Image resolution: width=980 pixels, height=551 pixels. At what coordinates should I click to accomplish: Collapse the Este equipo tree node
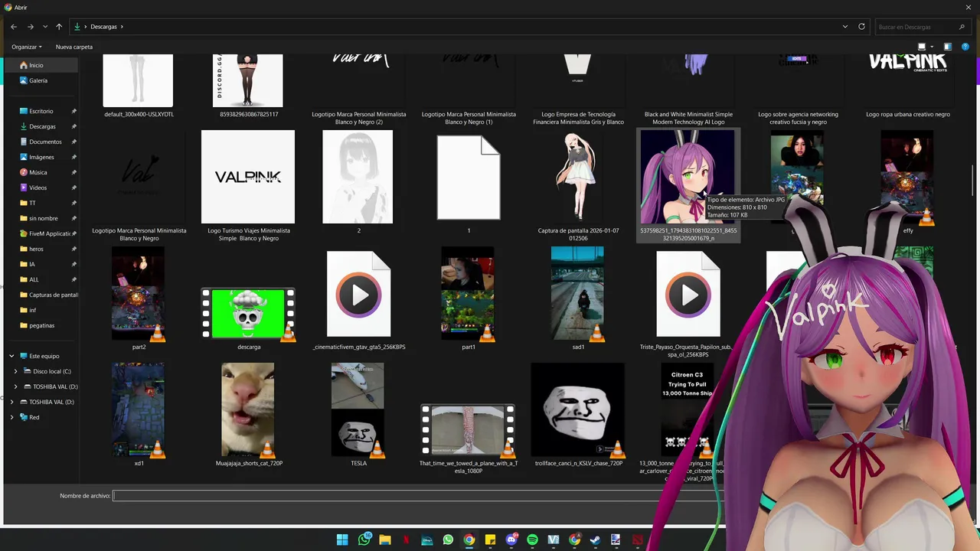11,356
